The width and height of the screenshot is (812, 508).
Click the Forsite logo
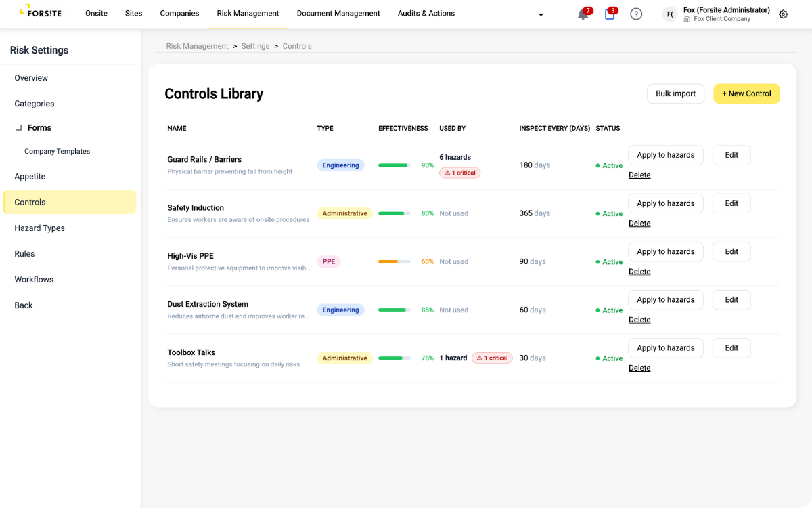(41, 11)
